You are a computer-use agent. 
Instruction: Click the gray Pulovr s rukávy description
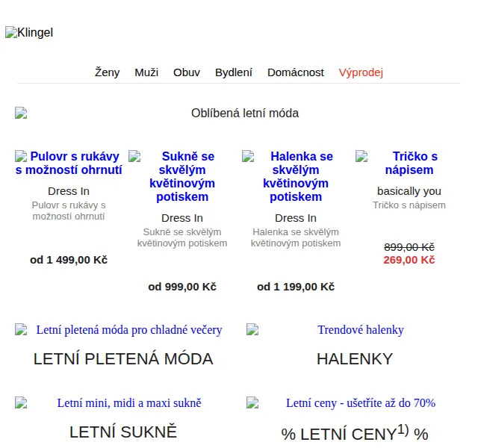[69, 211]
